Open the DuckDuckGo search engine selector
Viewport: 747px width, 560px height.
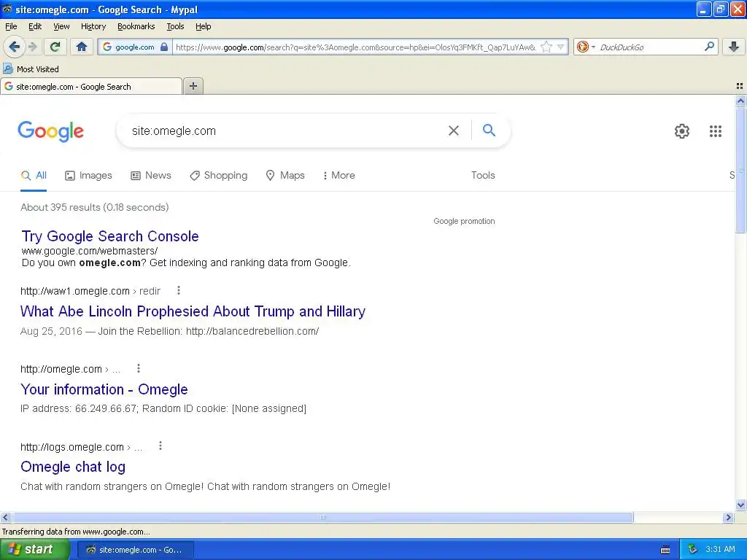[x=586, y=47]
